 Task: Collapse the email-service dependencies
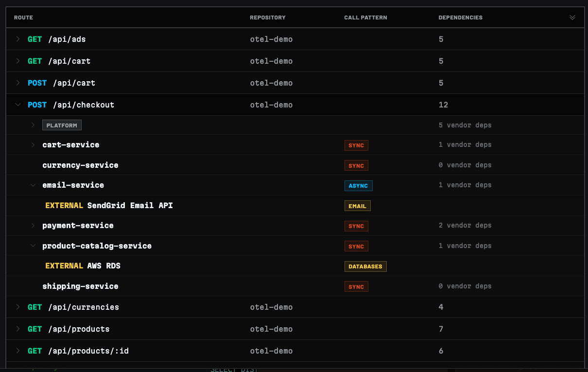[33, 185]
